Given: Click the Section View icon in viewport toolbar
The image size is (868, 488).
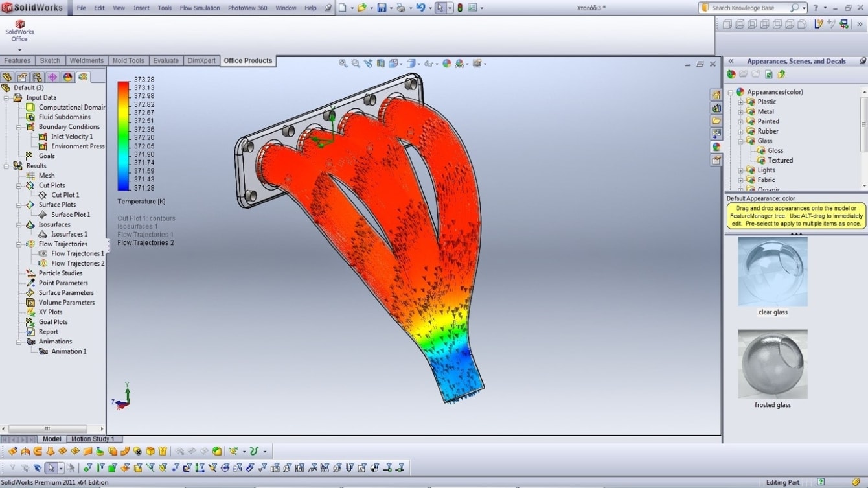Looking at the screenshot, I should [x=381, y=64].
